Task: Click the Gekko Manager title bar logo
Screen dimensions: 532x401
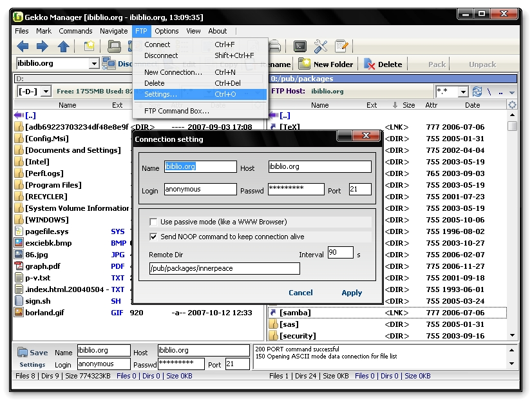Action: point(17,17)
